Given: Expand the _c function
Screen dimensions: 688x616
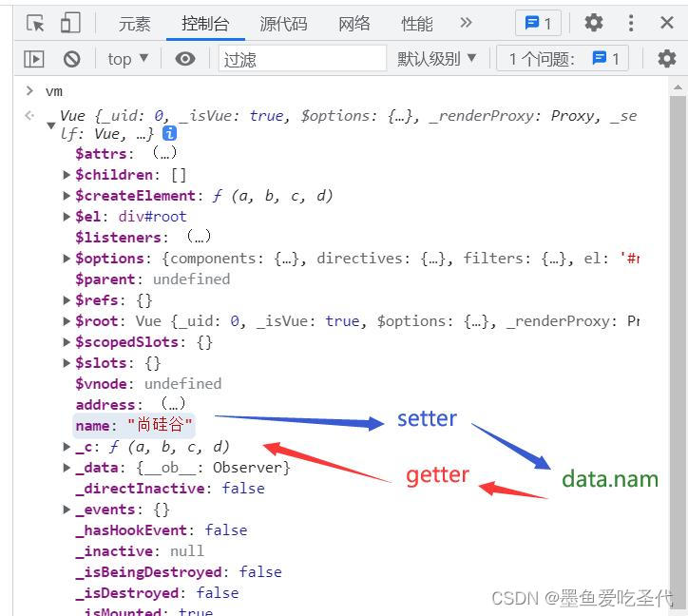Looking at the screenshot, I should tap(67, 447).
